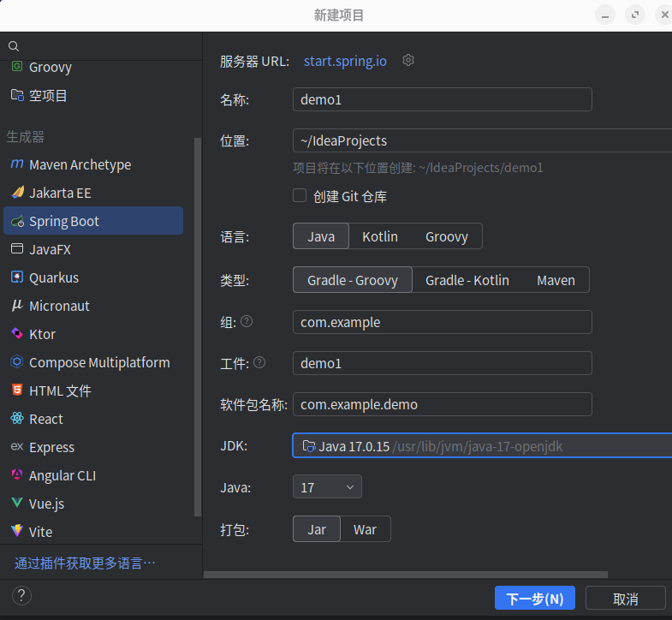The image size is (672, 620).
Task: Click the React atom icon
Action: (17, 418)
